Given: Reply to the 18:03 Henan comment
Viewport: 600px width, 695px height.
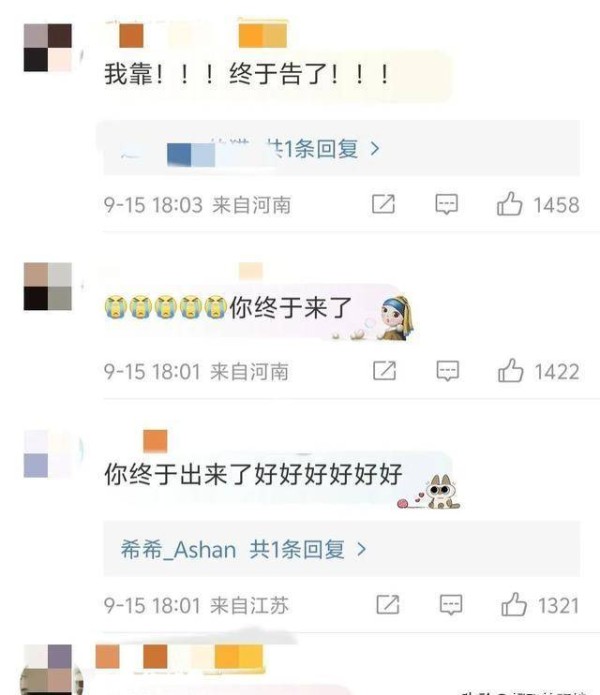Looking at the screenshot, I should coord(446,204).
